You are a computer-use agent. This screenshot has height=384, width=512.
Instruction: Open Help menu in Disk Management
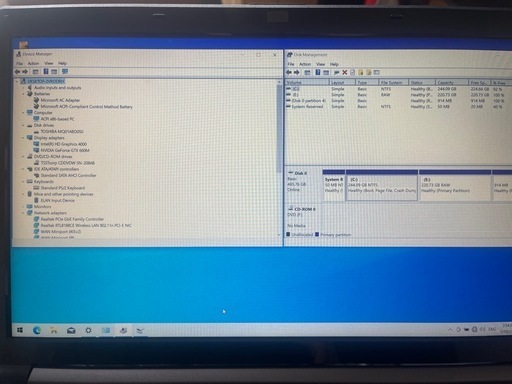334,64
